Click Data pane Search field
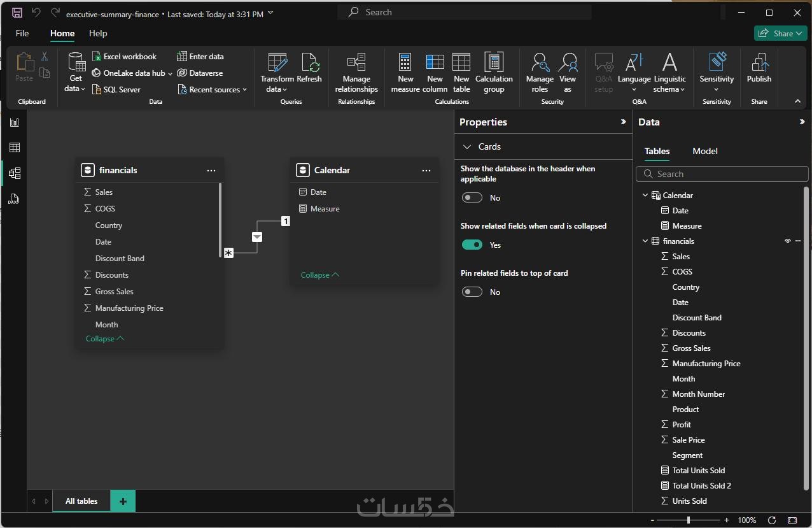Viewport: 812px width, 528px height. point(722,174)
